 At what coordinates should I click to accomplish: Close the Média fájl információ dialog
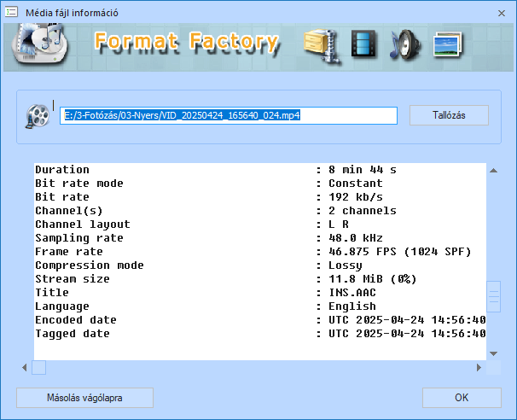(502, 13)
